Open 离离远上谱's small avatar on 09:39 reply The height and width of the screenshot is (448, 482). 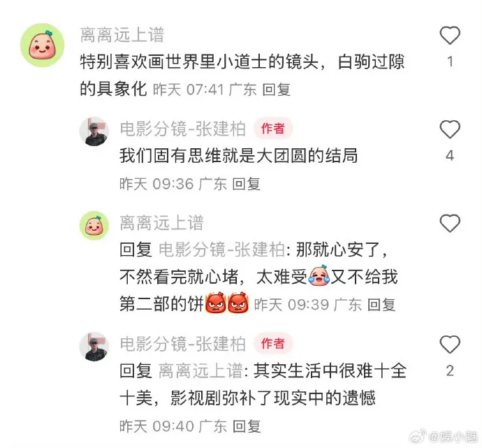click(x=94, y=225)
